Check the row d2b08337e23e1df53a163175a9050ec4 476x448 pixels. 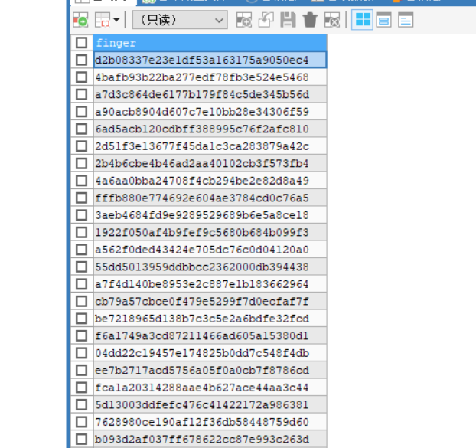pyautogui.click(x=81, y=60)
